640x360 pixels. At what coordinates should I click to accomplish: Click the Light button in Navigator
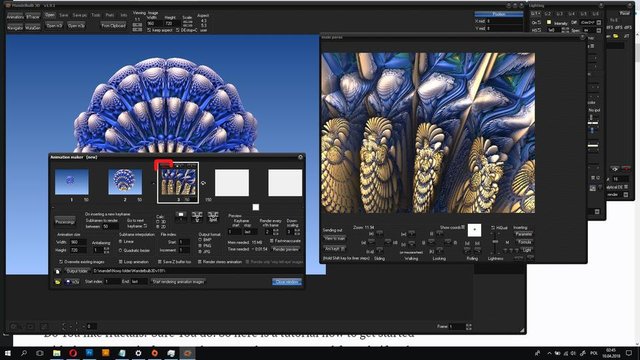click(x=527, y=249)
